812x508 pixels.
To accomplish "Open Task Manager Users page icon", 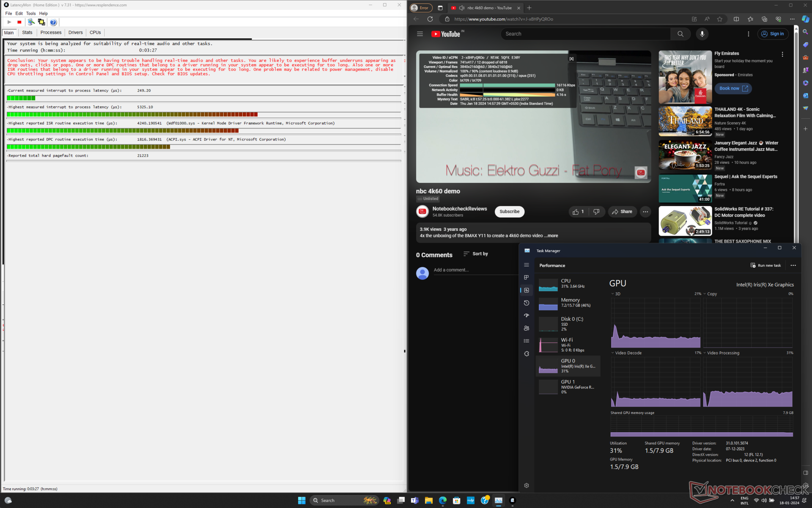I will pos(527,328).
